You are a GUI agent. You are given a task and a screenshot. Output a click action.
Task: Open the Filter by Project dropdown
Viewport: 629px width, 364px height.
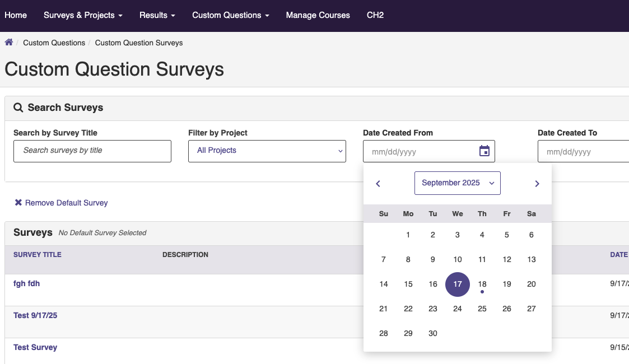pos(267,151)
